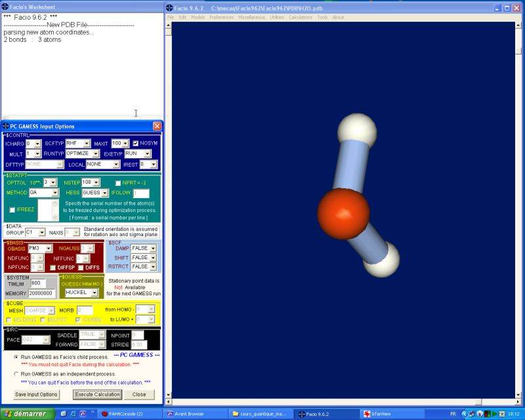
Task: Select the upper white hydrogen atom
Action: click(357, 131)
